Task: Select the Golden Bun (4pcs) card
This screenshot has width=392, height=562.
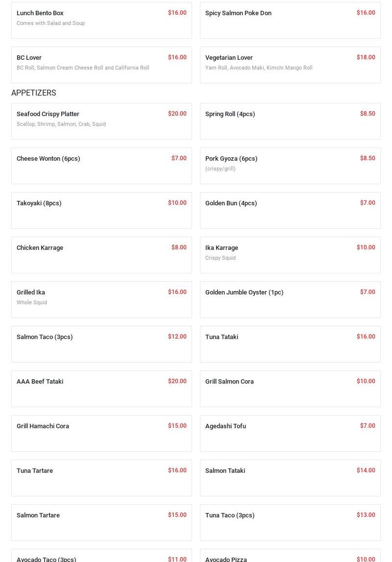Action: point(290,210)
